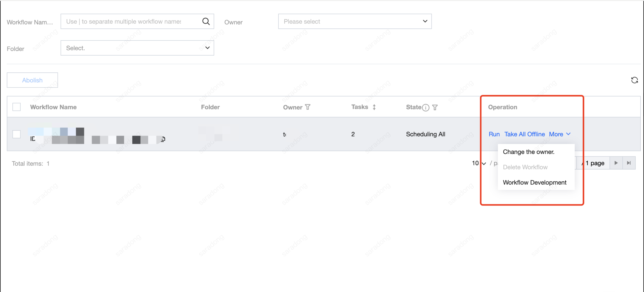Click the Take All Offline link

point(525,134)
